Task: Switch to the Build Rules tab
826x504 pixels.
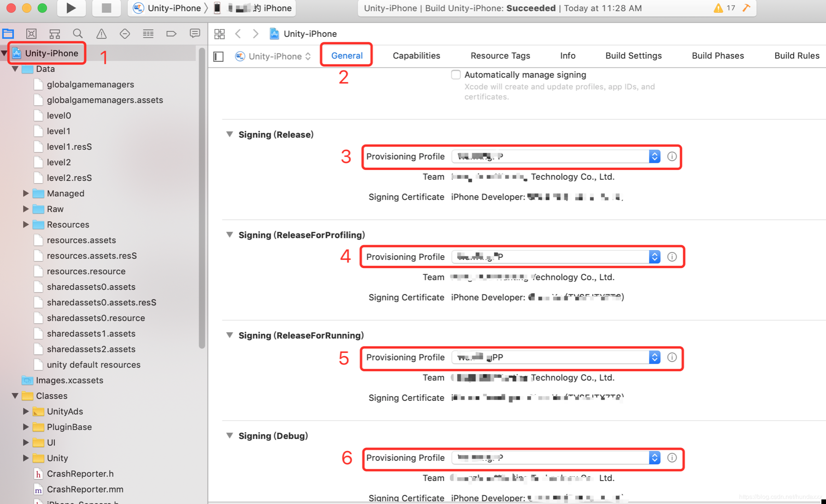Action: click(x=797, y=56)
